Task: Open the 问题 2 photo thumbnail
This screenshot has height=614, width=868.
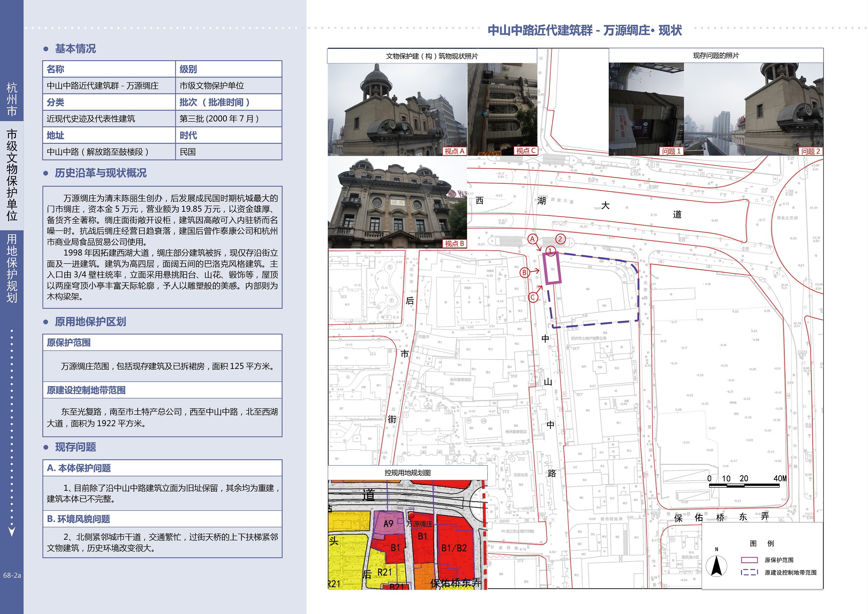Action: [753, 109]
